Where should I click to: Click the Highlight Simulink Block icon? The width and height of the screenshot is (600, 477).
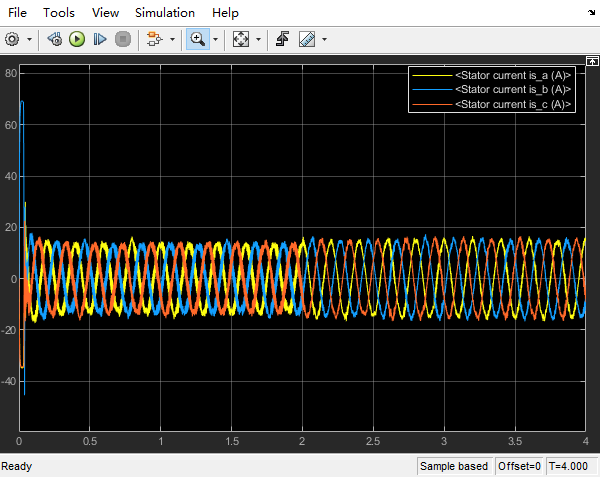tap(154, 39)
